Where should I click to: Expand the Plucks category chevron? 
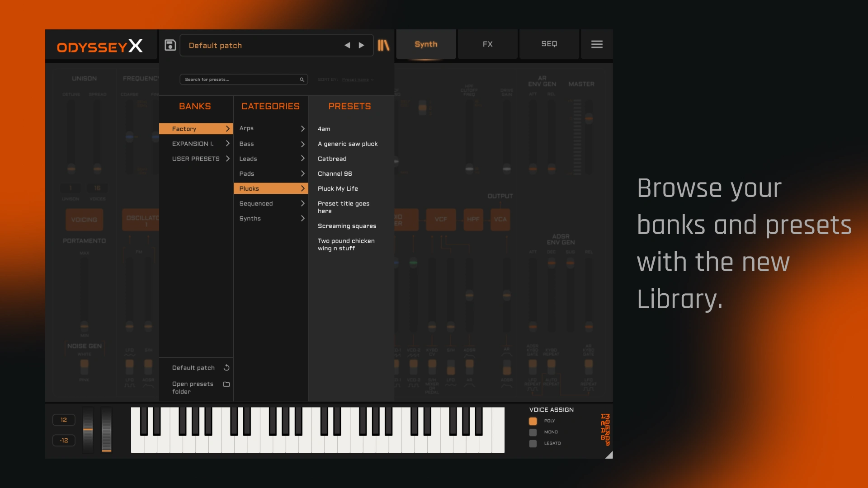pyautogui.click(x=302, y=188)
